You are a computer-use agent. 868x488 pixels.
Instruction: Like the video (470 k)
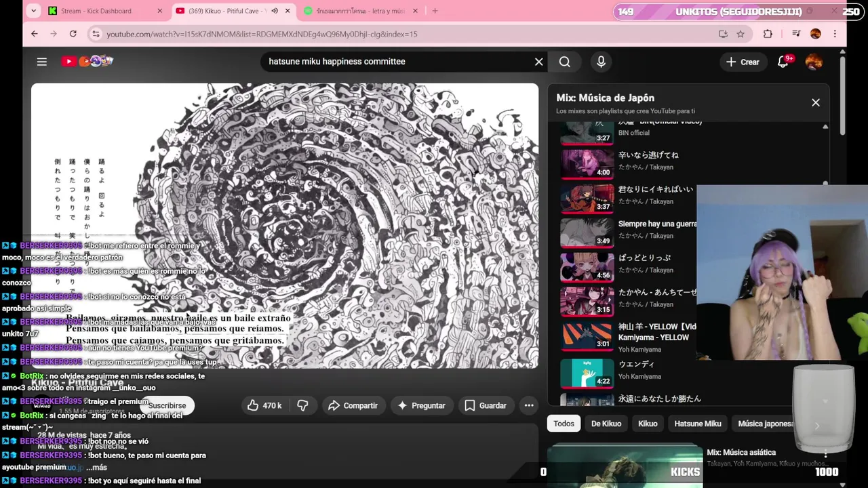265,405
